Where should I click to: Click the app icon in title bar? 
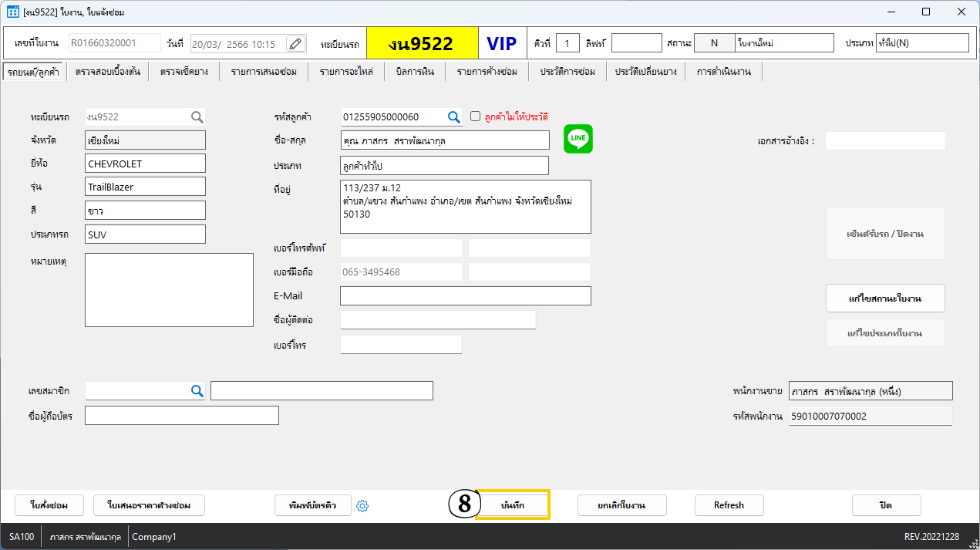[x=13, y=12]
